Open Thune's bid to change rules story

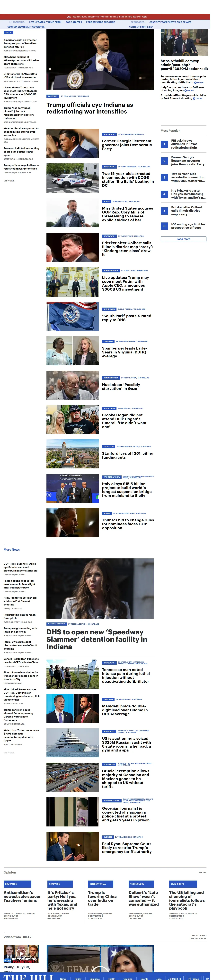tap(128, 524)
